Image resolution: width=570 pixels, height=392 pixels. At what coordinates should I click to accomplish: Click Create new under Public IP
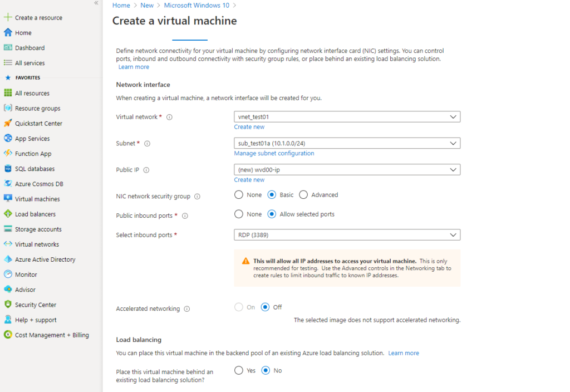249,180
